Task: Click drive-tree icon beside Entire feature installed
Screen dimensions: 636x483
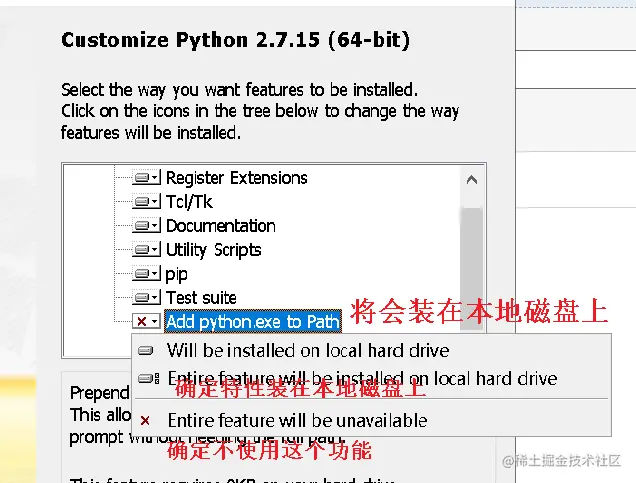Action: pos(148,379)
